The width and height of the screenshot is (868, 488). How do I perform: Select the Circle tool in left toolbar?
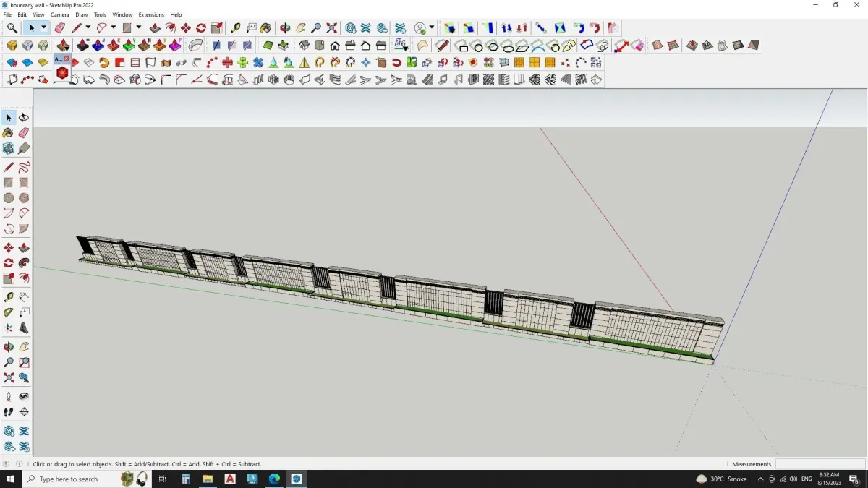tap(9, 198)
